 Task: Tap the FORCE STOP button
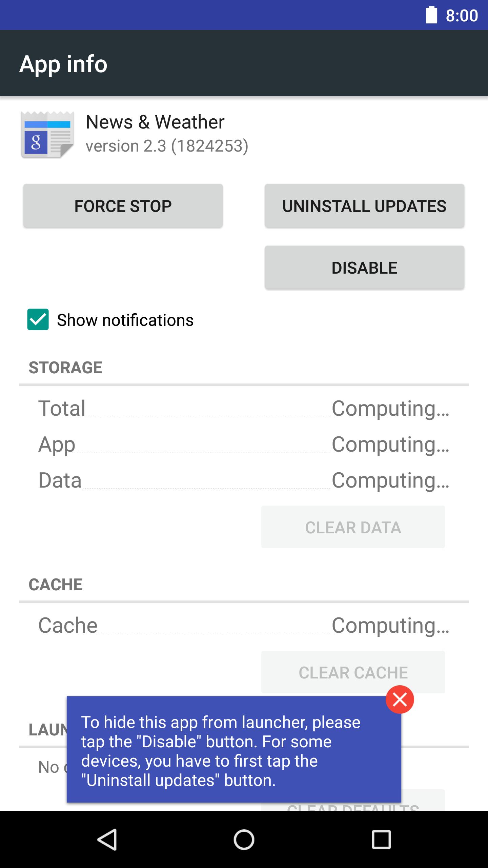click(x=123, y=205)
